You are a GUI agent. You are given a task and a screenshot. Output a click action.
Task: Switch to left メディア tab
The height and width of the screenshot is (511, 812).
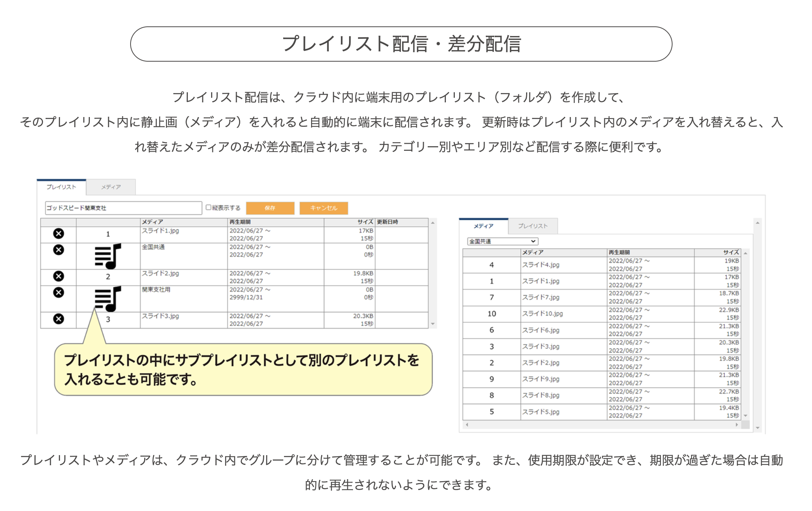pyautogui.click(x=111, y=187)
